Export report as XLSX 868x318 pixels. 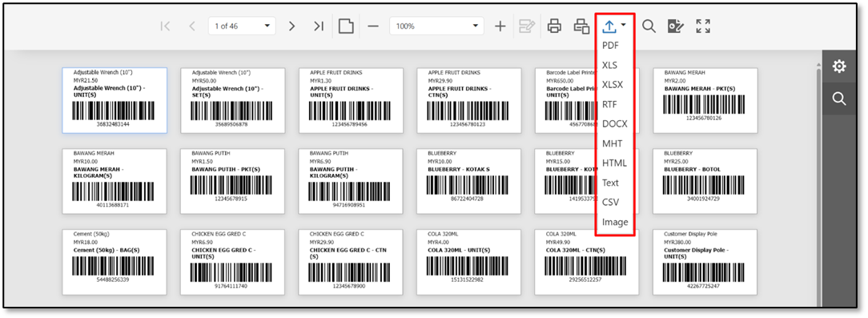[x=613, y=85]
